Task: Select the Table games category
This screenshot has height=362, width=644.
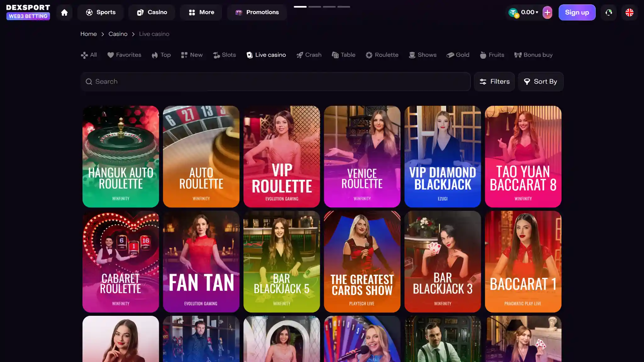Action: pos(344,55)
